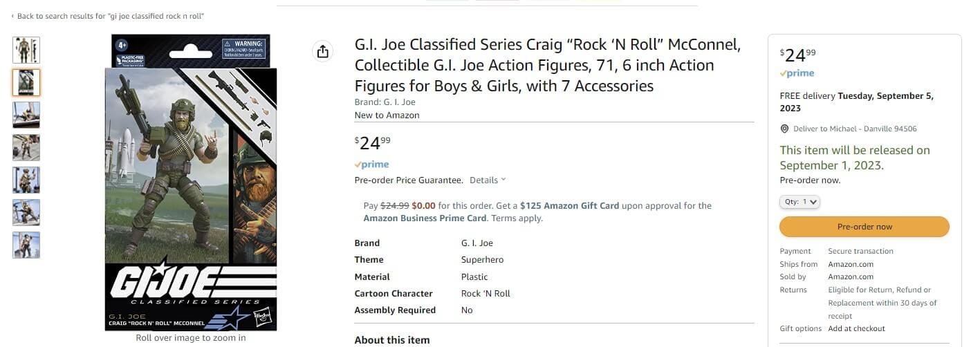Viewport: 980px width, 347px height.
Task: Select the first product thumbnail image
Action: coord(26,50)
